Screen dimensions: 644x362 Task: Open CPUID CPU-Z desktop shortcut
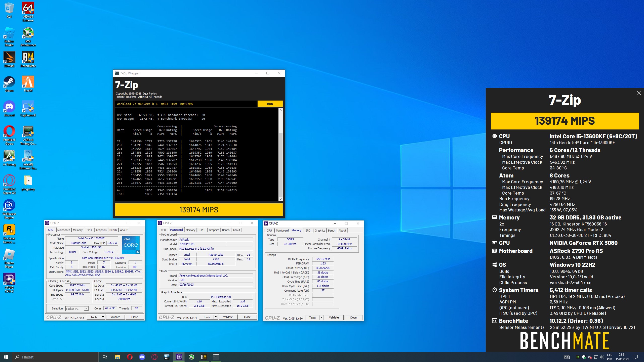tap(9, 283)
